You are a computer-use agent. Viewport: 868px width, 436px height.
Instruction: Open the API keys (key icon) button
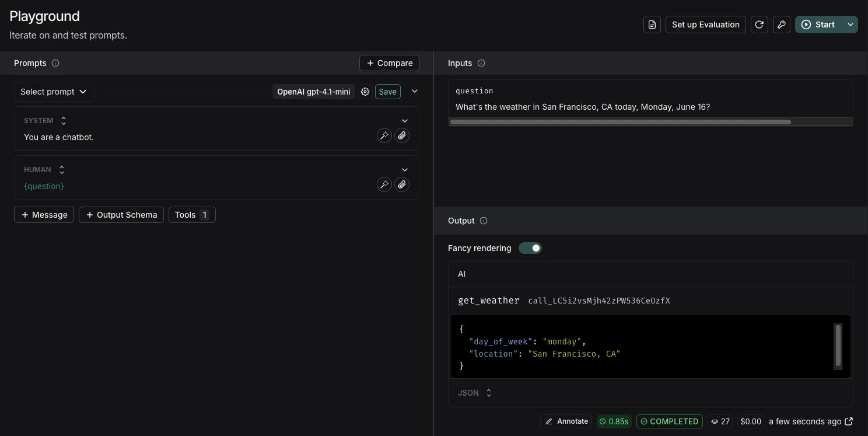coord(781,25)
